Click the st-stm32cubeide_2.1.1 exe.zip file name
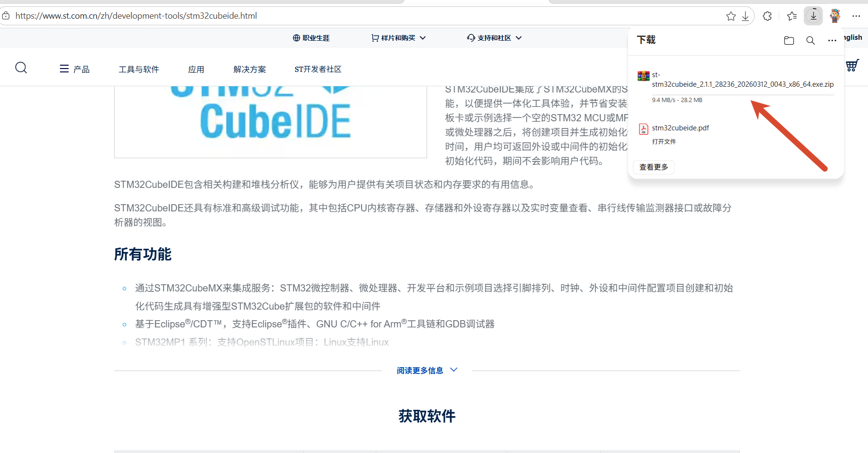 [x=743, y=80]
